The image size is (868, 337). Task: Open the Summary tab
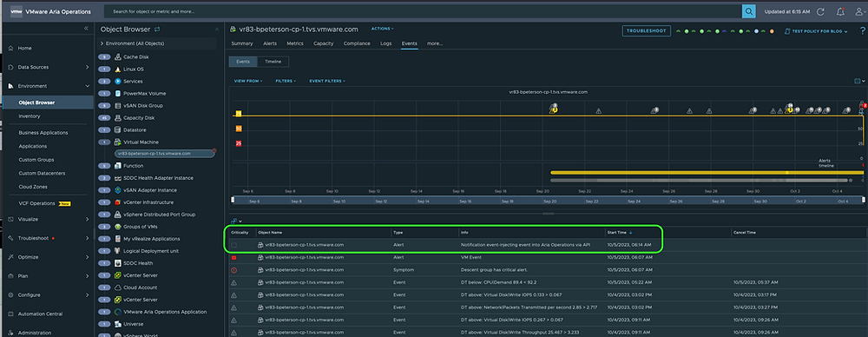click(x=242, y=43)
